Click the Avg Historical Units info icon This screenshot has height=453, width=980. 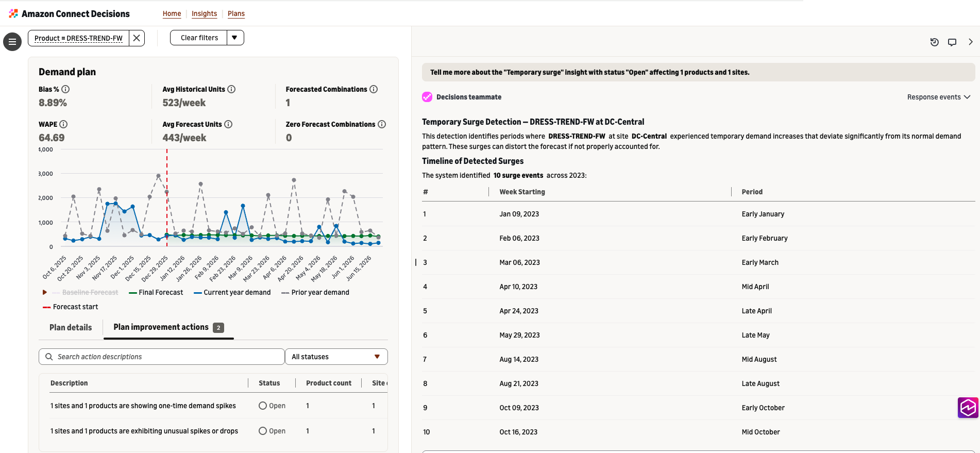pyautogui.click(x=231, y=89)
